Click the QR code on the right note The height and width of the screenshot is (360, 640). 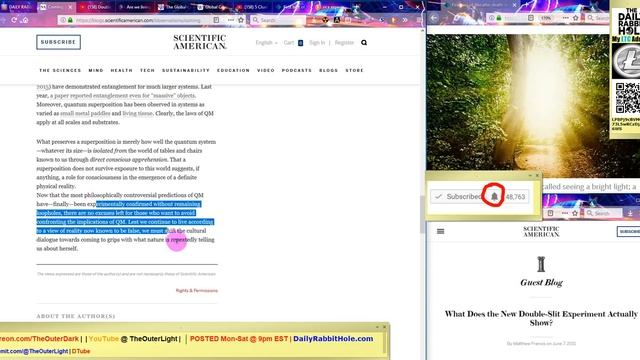coord(628,98)
